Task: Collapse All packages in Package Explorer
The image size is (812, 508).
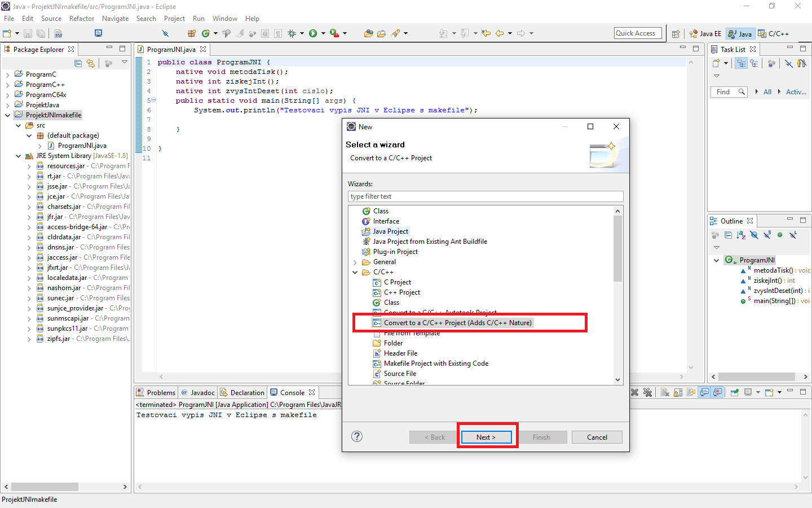Action: 78,63
